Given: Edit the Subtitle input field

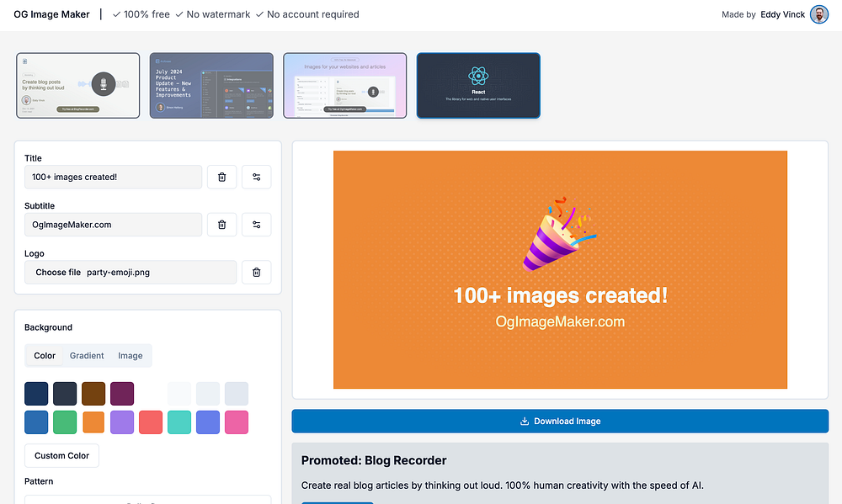Looking at the screenshot, I should click(114, 225).
